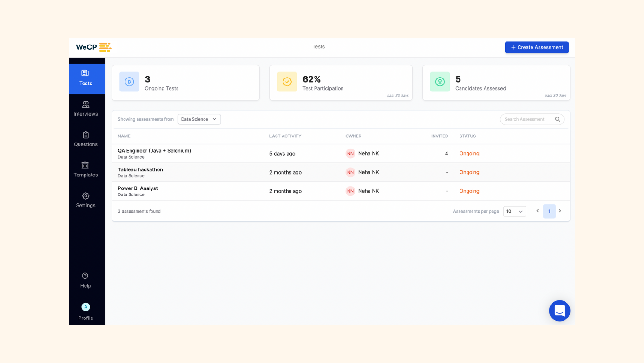This screenshot has width=644, height=363.
Task: Click '5 days ago' last activity cell
Action: (282, 154)
